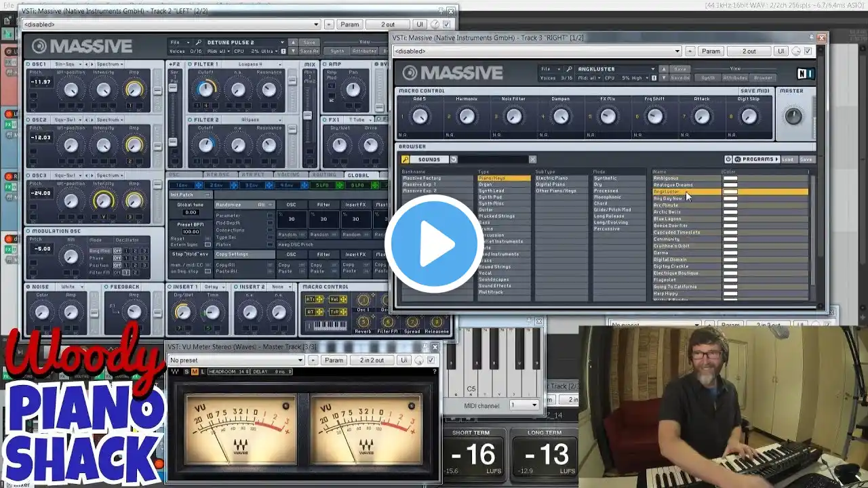
Task: Click the power icon beside PROGRAMS
Action: [x=728, y=159]
